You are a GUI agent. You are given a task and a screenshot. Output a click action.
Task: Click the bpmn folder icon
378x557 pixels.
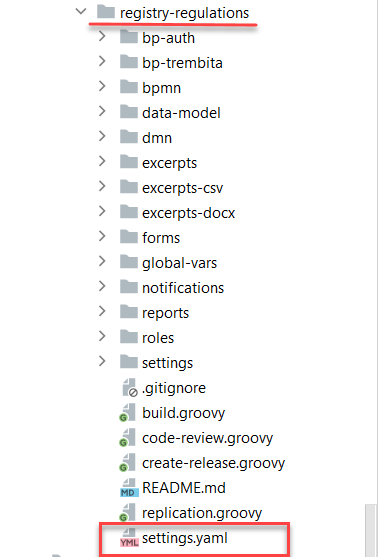click(129, 87)
